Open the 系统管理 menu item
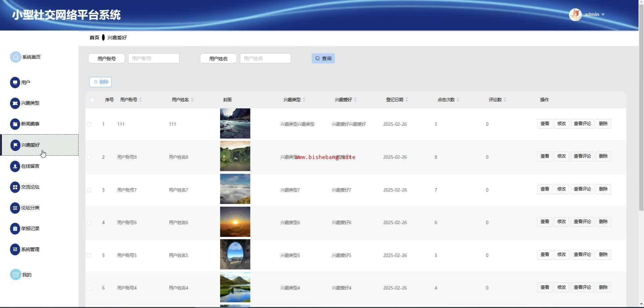Image resolution: width=644 pixels, height=308 pixels. [x=30, y=250]
